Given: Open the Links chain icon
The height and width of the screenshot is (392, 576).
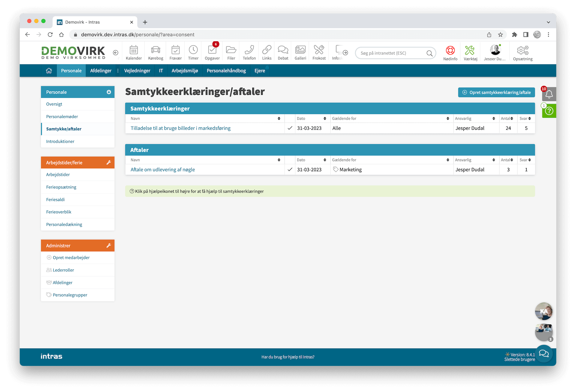Looking at the screenshot, I should click(x=267, y=53).
